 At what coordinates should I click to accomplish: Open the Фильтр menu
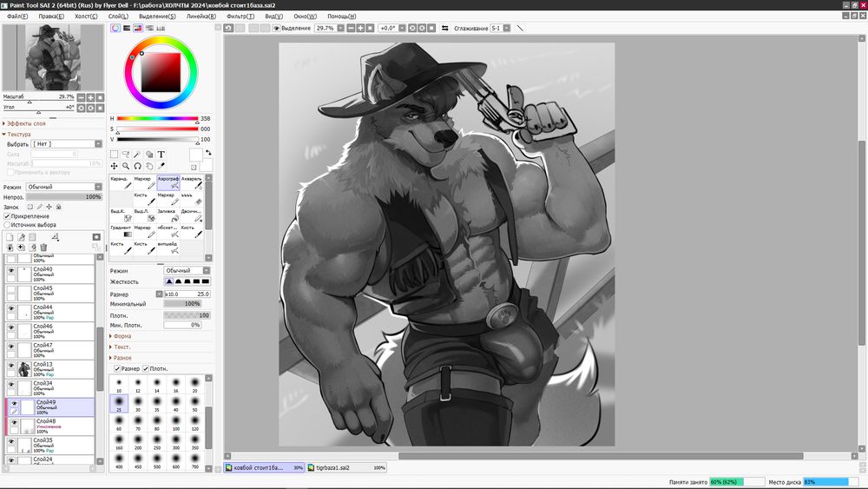click(240, 16)
